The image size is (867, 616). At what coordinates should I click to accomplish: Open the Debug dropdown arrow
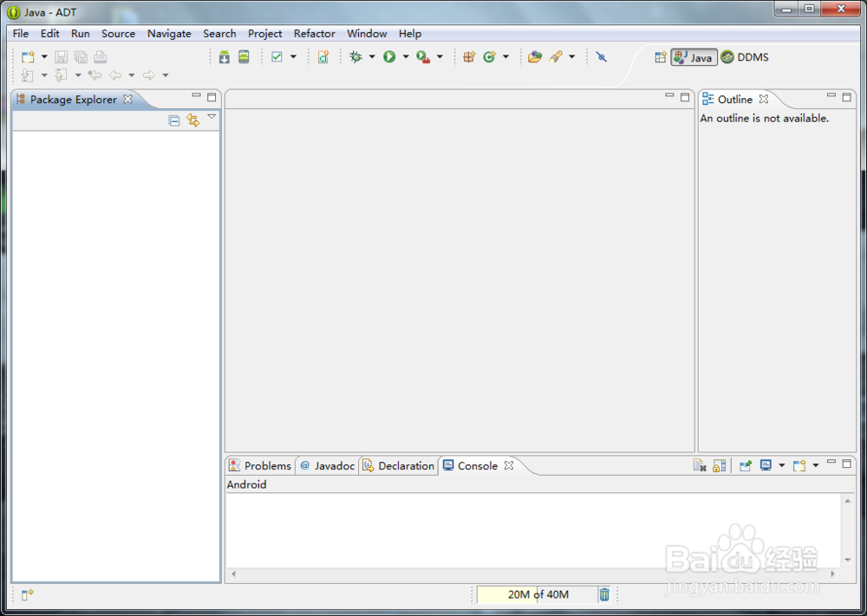point(372,57)
